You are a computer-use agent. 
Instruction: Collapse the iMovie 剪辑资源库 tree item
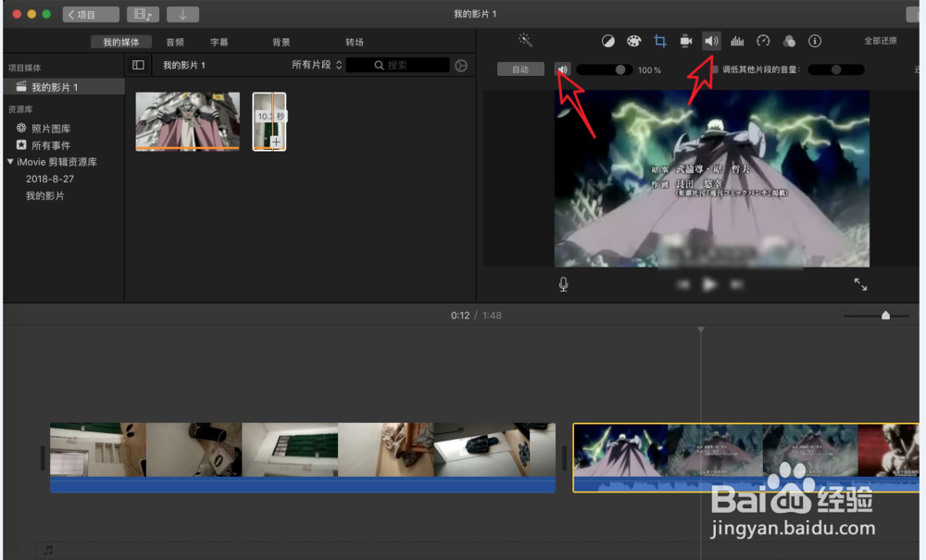coord(11,164)
